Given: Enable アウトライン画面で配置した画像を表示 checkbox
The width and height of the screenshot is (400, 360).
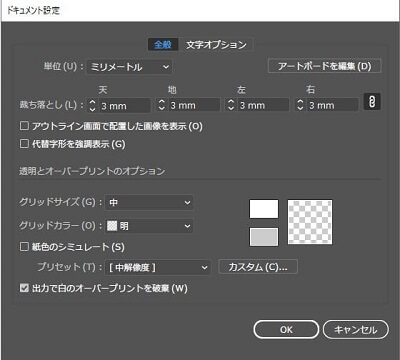Looking at the screenshot, I should click(24, 126).
